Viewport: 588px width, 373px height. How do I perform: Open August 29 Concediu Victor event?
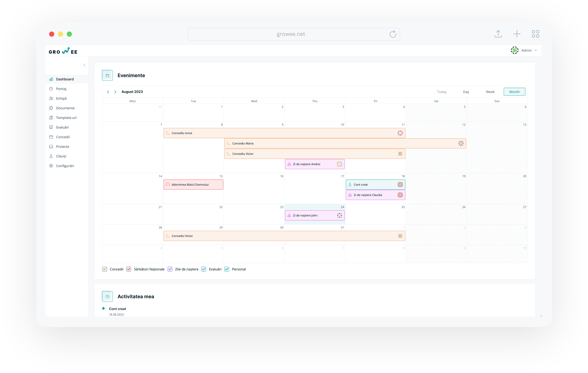(x=284, y=236)
